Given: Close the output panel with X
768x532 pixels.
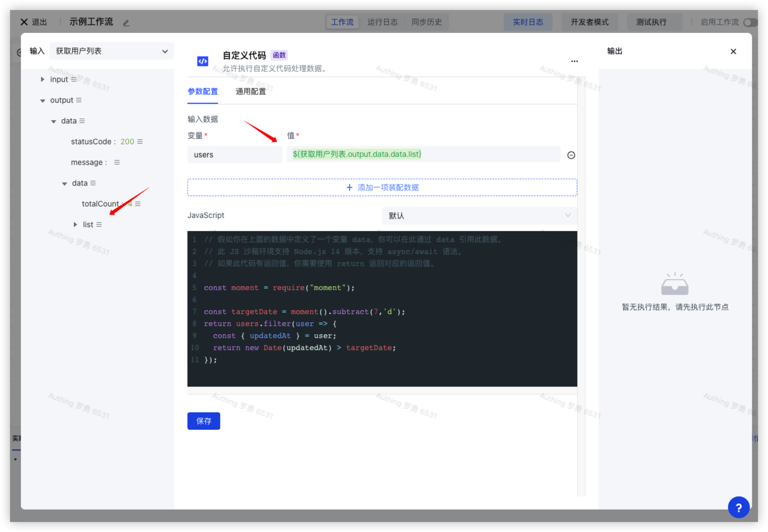Looking at the screenshot, I should 733,51.
